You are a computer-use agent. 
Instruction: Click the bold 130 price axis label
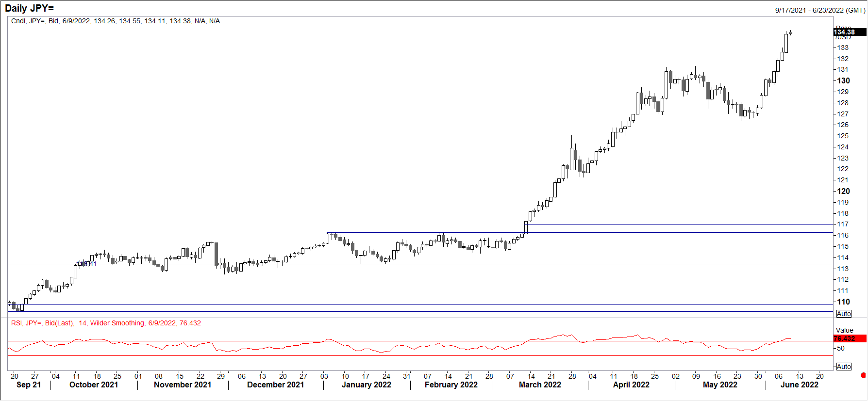tap(844, 80)
